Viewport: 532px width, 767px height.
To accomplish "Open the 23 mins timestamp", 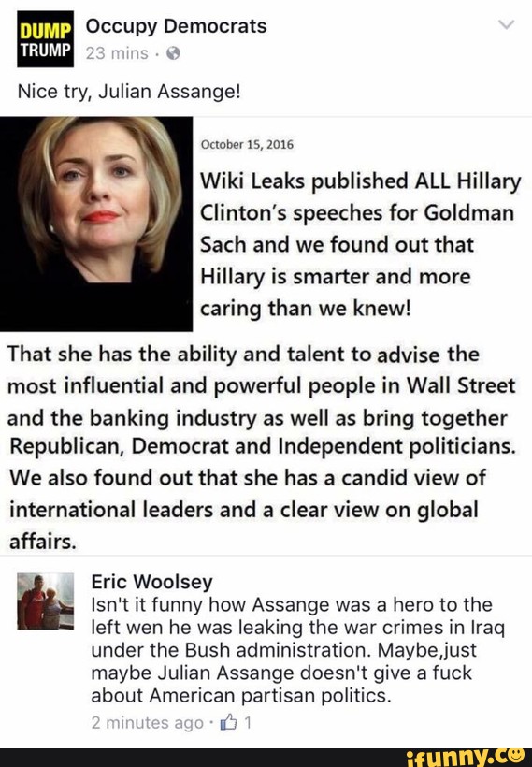I will (x=117, y=52).
